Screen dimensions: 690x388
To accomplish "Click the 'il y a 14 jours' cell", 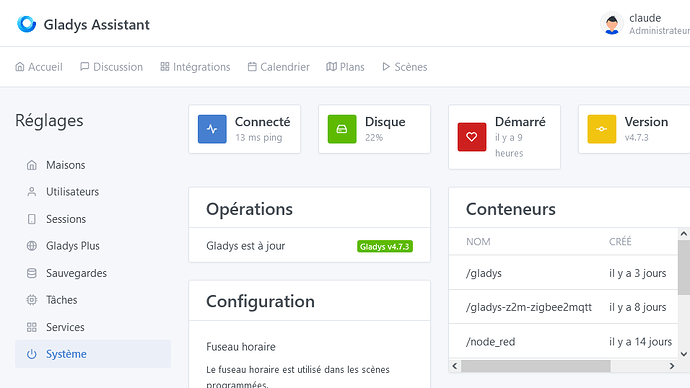I will pyautogui.click(x=640, y=342).
